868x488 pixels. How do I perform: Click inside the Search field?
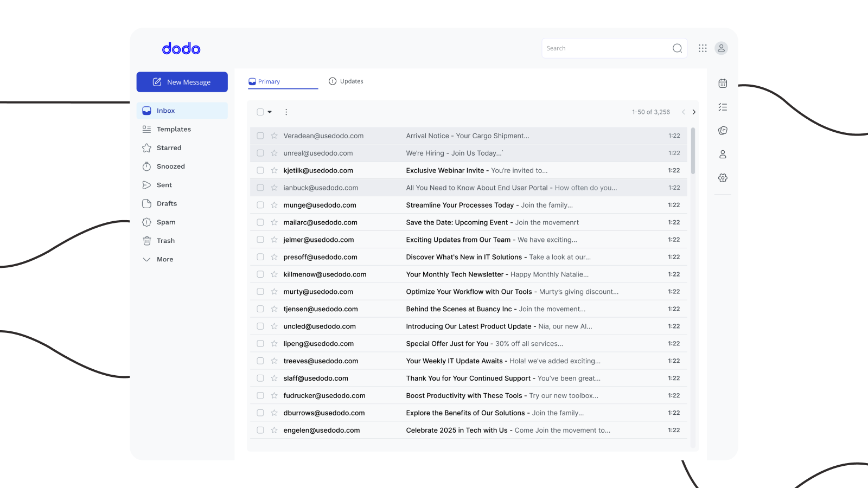(597, 48)
